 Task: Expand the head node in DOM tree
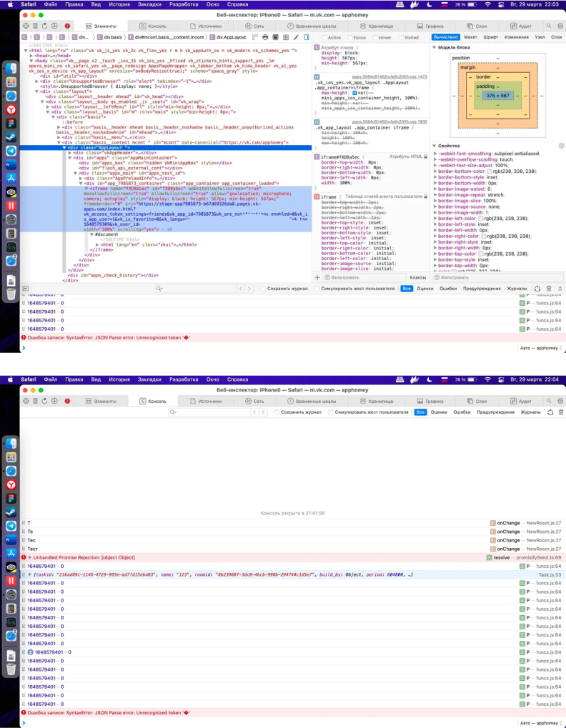pos(31,56)
